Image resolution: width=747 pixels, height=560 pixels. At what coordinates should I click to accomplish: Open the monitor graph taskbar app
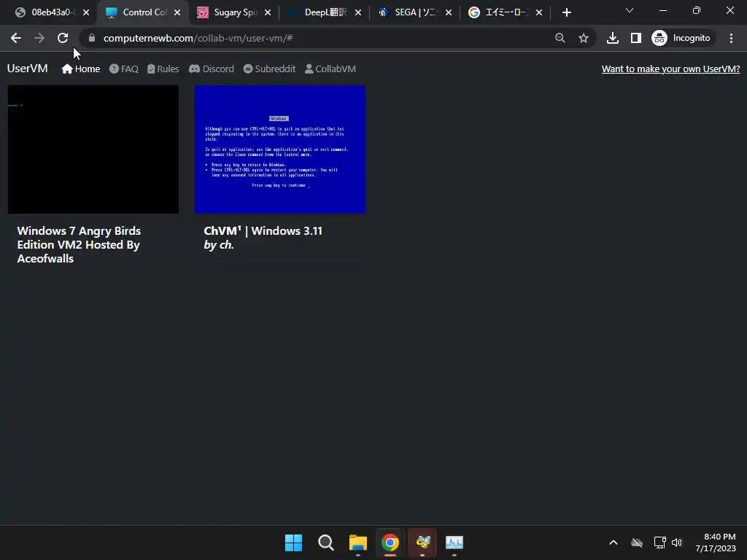point(454,542)
